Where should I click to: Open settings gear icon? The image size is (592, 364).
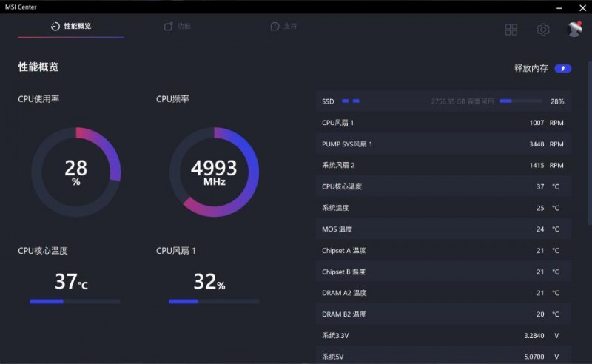tap(543, 30)
